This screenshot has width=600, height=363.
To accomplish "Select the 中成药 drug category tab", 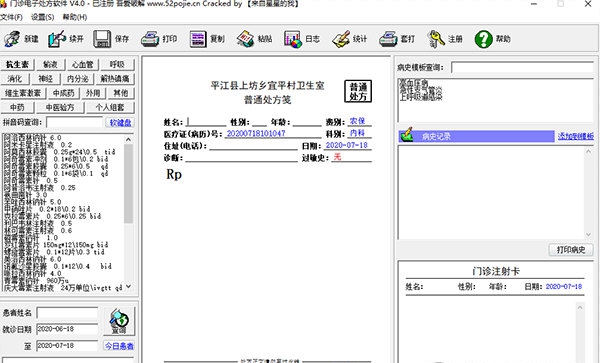I will [x=64, y=93].
